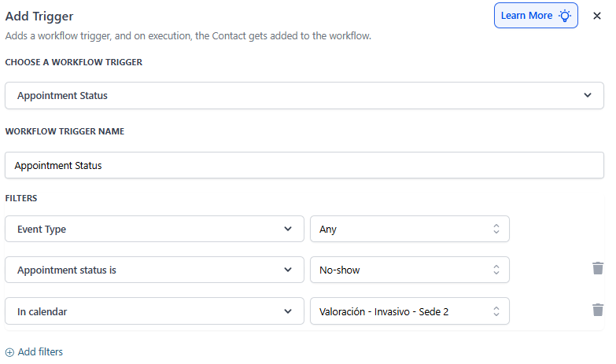Click the plus icon beside Add filters
Screen dimensions: 616x364
click(9, 352)
